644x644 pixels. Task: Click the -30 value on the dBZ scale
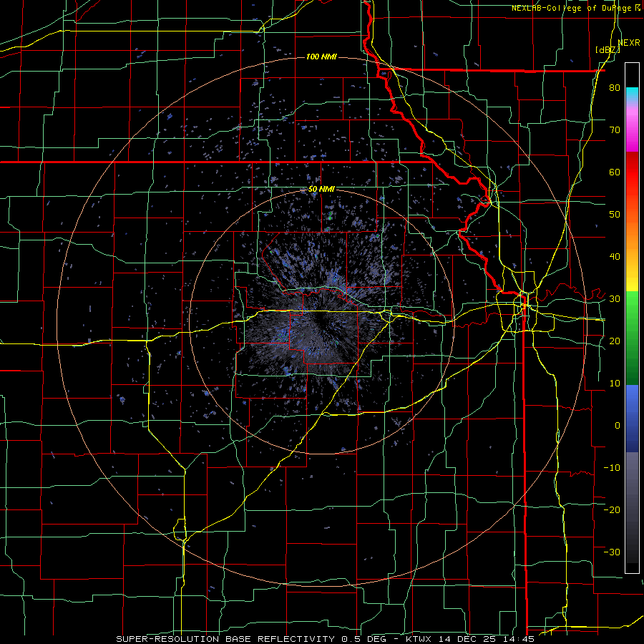(x=612, y=552)
